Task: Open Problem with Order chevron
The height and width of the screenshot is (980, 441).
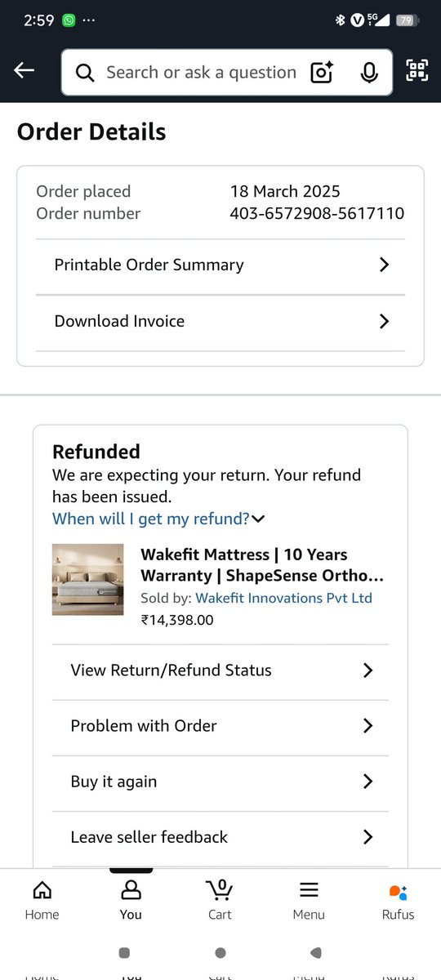Action: 367,726
